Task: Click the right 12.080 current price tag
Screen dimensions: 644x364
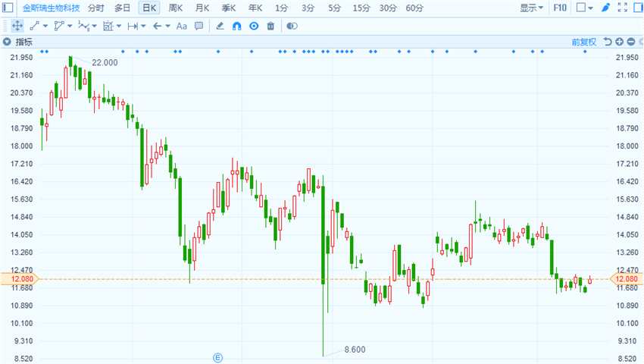Action: (626, 279)
